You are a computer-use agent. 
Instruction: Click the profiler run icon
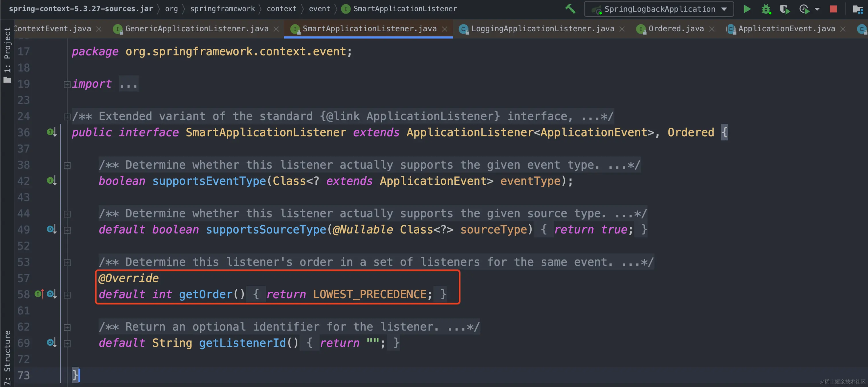pyautogui.click(x=805, y=9)
